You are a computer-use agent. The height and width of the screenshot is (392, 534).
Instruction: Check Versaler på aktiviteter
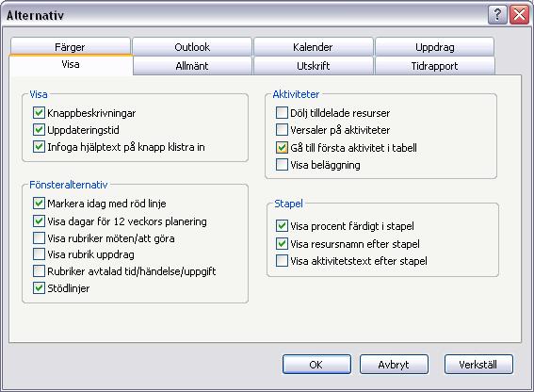282,129
